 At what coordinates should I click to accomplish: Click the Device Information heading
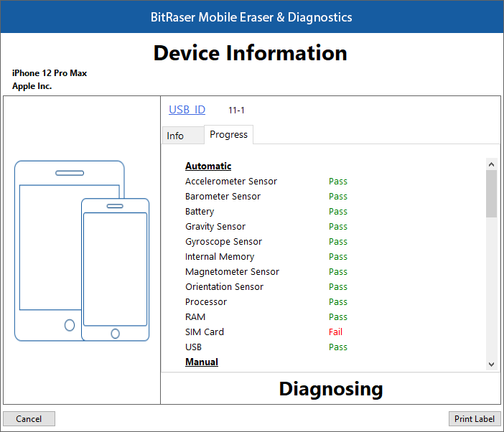coord(250,53)
